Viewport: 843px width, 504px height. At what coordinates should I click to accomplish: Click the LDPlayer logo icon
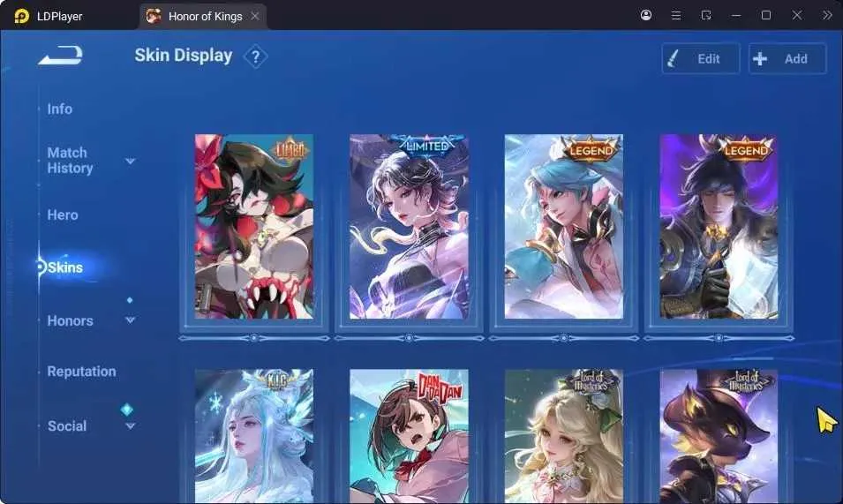[x=21, y=16]
